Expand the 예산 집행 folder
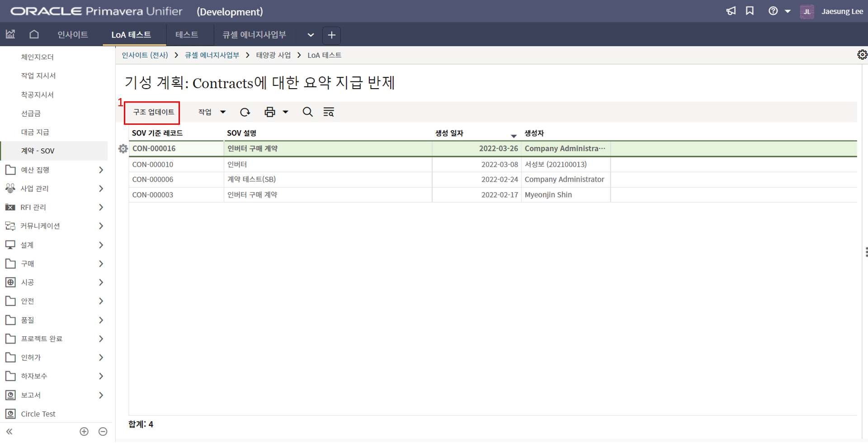The width and height of the screenshot is (868, 443). (54, 170)
